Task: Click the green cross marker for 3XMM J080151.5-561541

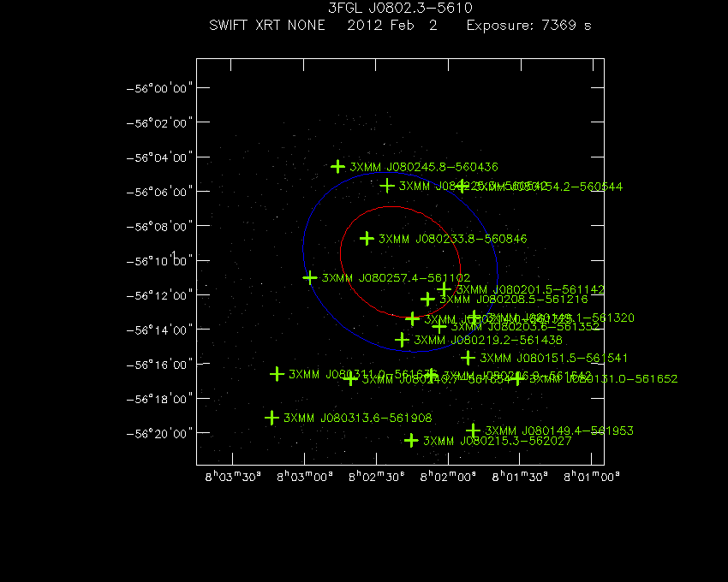Action: tap(468, 358)
